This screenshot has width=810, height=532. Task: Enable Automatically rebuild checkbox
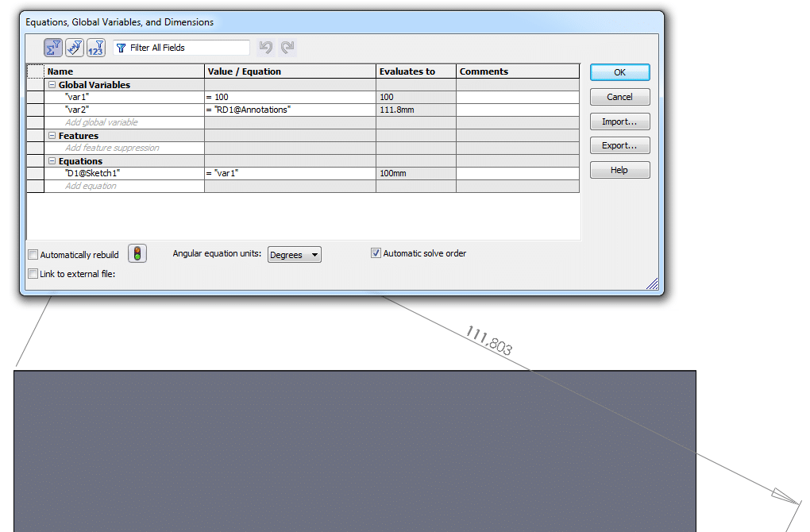tap(33, 255)
